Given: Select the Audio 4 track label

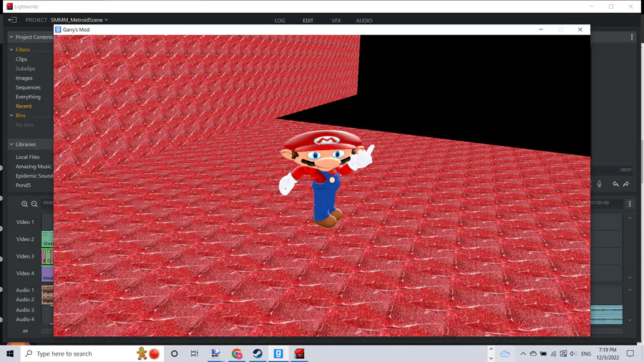Looking at the screenshot, I should coord(25,319).
